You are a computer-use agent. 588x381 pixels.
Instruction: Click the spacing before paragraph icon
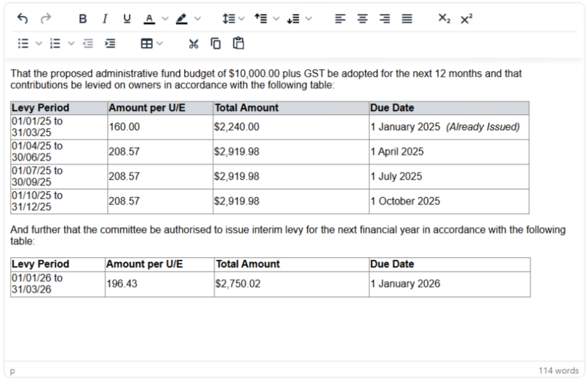[261, 19]
